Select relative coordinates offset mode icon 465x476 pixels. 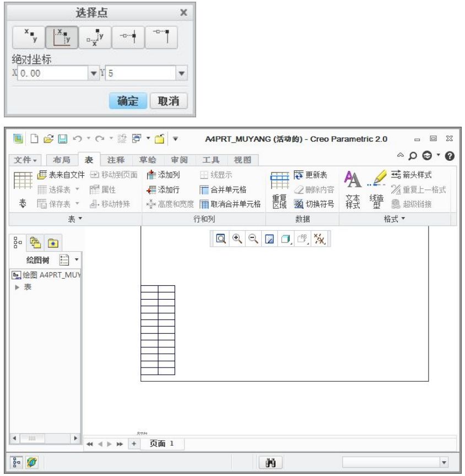[95, 37]
